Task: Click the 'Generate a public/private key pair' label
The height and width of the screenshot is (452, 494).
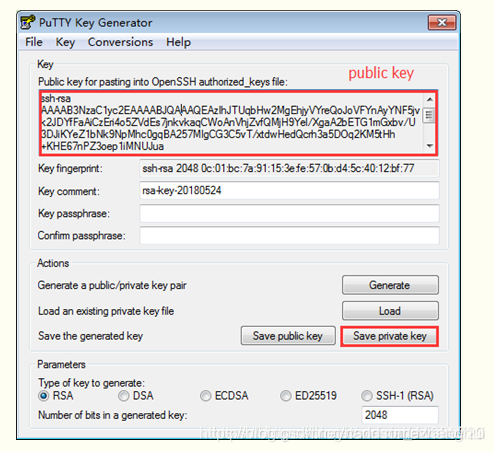Action: [112, 285]
